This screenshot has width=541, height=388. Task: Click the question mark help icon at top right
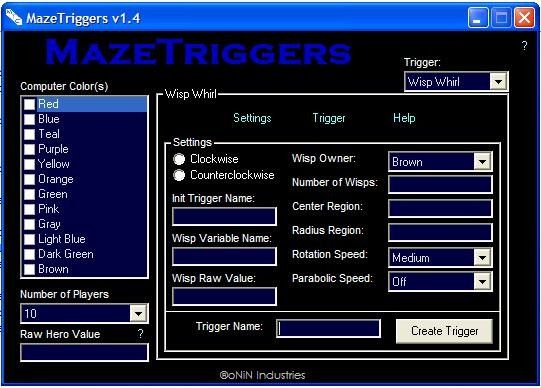click(x=524, y=46)
